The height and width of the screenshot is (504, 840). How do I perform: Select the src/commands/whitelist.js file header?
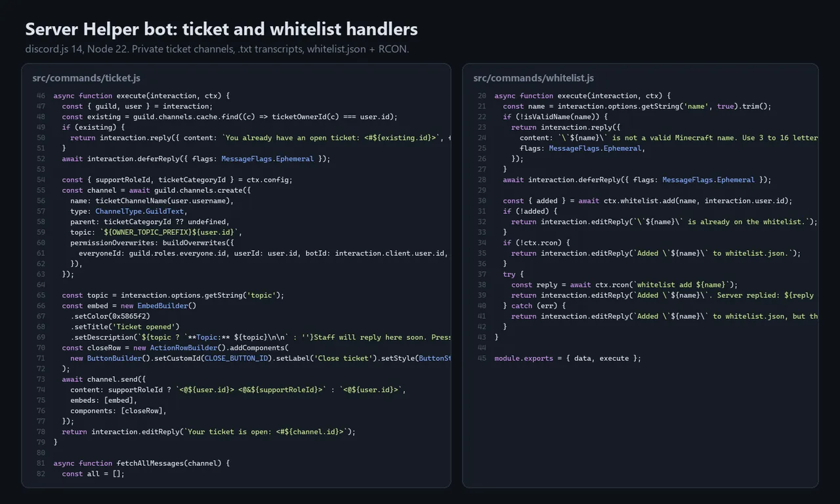coord(534,78)
